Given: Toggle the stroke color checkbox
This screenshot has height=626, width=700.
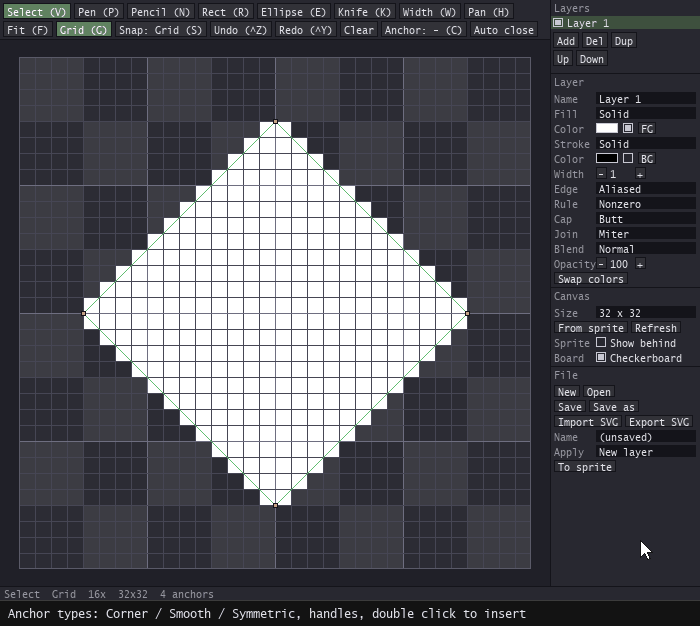Looking at the screenshot, I should (x=628, y=159).
